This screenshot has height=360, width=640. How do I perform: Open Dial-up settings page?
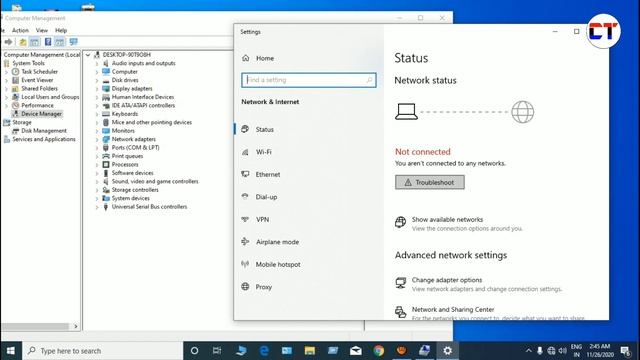point(266,197)
